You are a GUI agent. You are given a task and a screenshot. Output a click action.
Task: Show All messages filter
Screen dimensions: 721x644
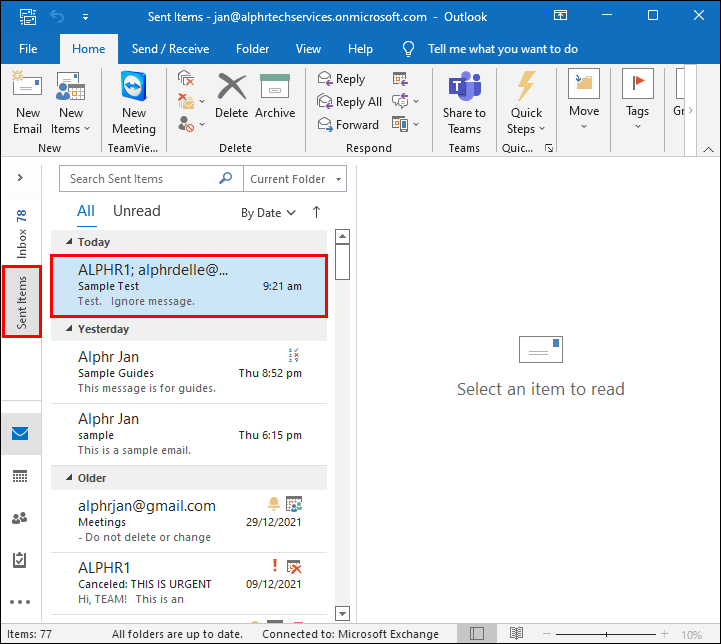point(86,211)
